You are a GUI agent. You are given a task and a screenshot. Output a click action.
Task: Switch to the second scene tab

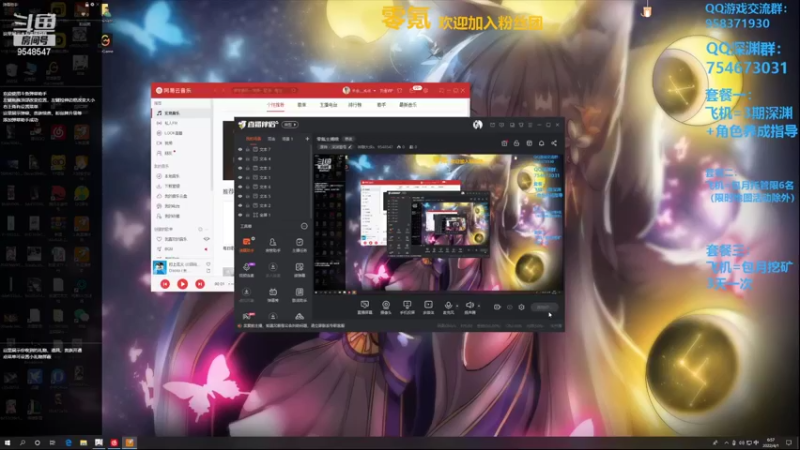271,139
